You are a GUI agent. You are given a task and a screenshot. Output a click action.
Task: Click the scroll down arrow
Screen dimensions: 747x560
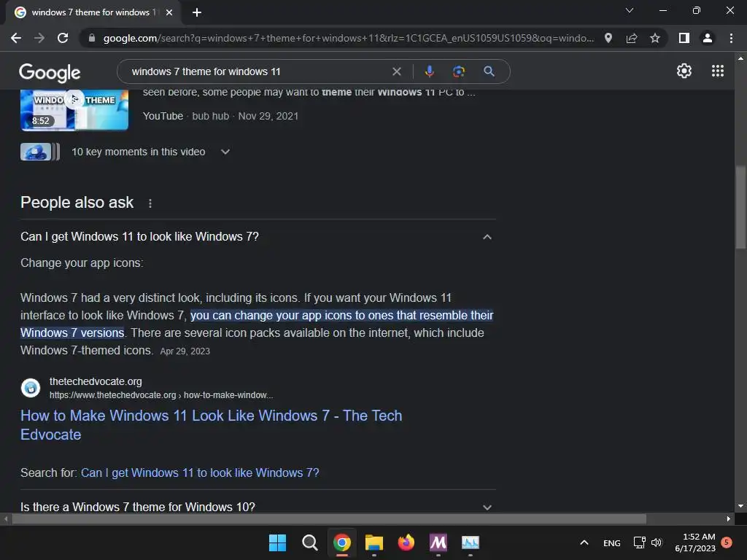click(x=740, y=506)
